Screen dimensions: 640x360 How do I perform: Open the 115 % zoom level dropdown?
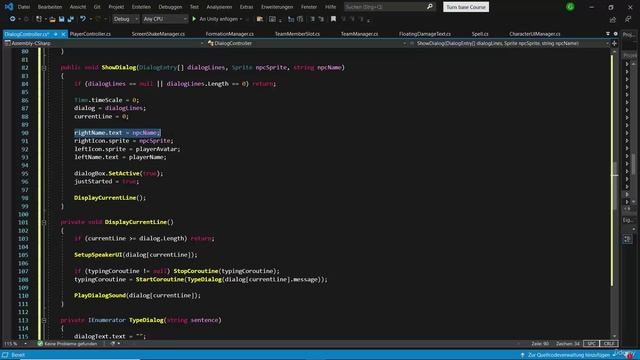coord(16,344)
